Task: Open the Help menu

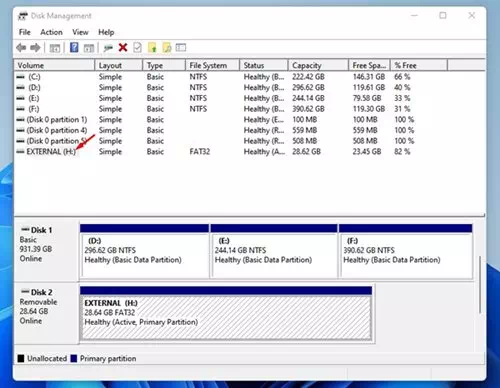Action: (x=106, y=32)
